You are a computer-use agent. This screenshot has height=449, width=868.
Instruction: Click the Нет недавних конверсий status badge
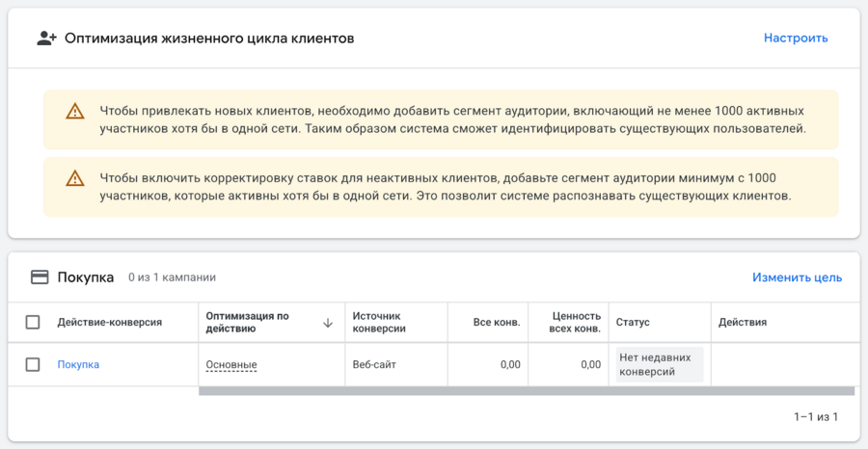tap(660, 365)
